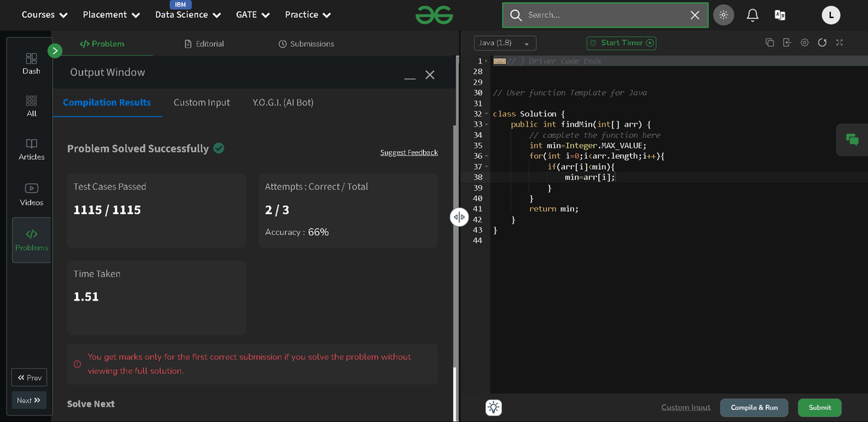Click the red info icon in marks notice

(x=77, y=363)
